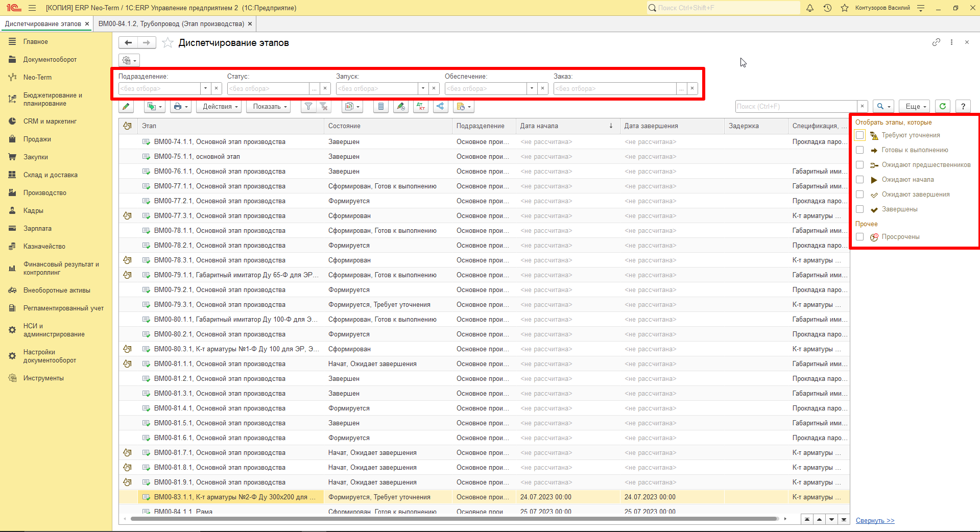Expand the Запуск filter dropdown arrow
This screenshot has width=980, height=532.
423,88
